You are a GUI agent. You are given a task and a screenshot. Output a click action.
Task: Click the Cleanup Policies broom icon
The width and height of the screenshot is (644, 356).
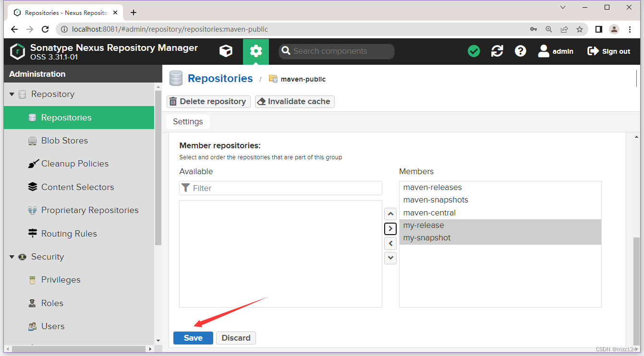click(x=33, y=164)
